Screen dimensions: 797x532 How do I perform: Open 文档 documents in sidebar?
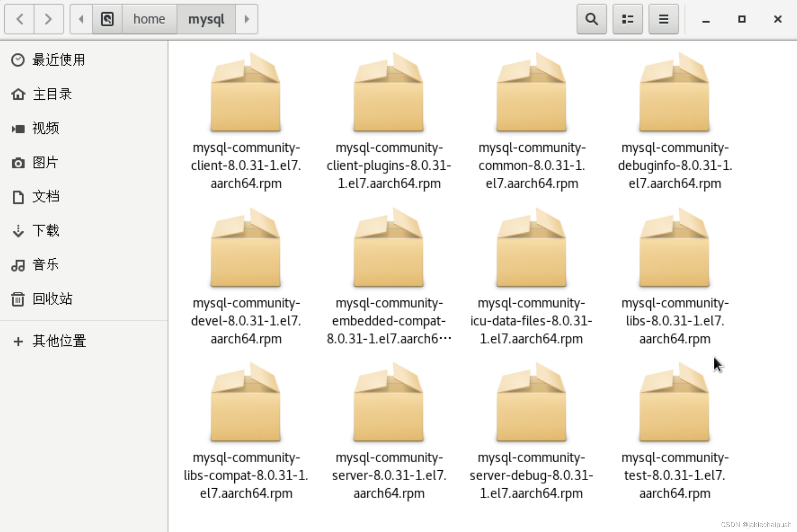click(x=84, y=197)
